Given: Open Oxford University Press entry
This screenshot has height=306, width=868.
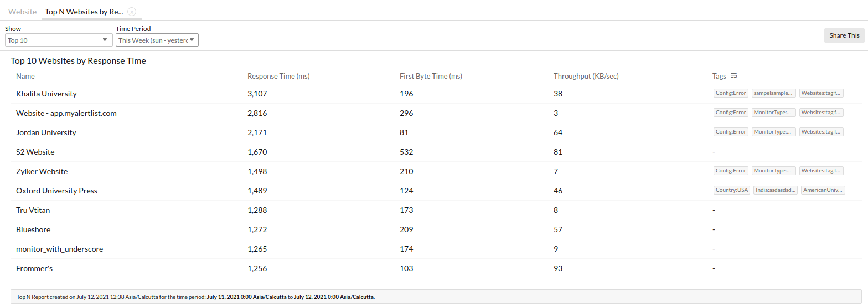Looking at the screenshot, I should click(56, 191).
